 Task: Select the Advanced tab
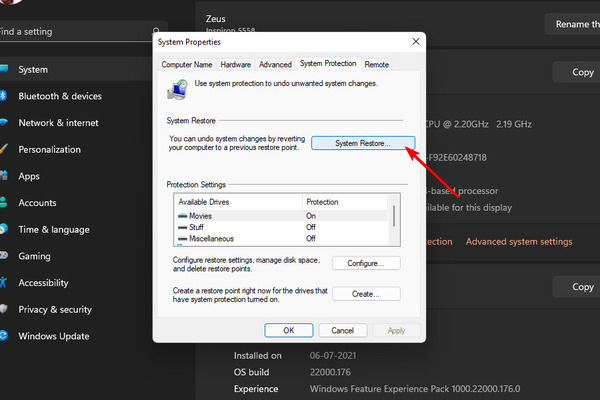275,65
